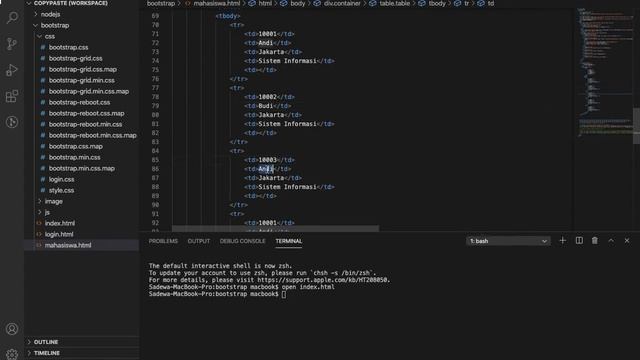Open bootstrap-reboot.css file
640x360 pixels.
[79, 102]
